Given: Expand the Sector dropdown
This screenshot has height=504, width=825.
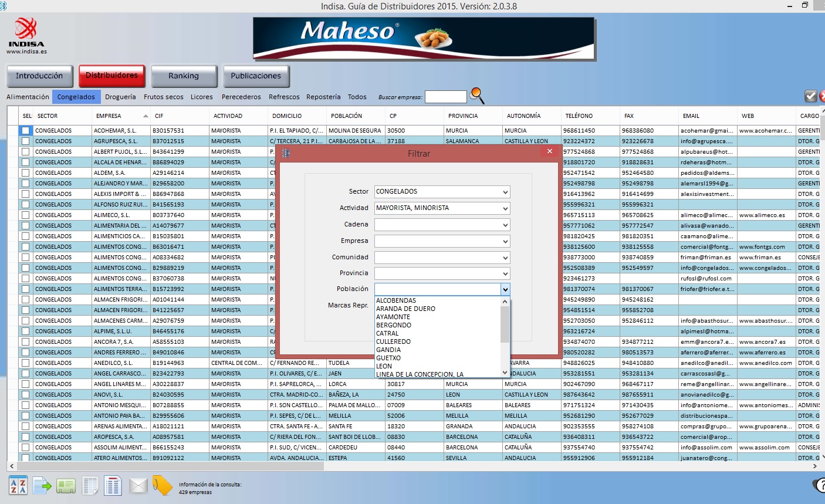Looking at the screenshot, I should (505, 192).
